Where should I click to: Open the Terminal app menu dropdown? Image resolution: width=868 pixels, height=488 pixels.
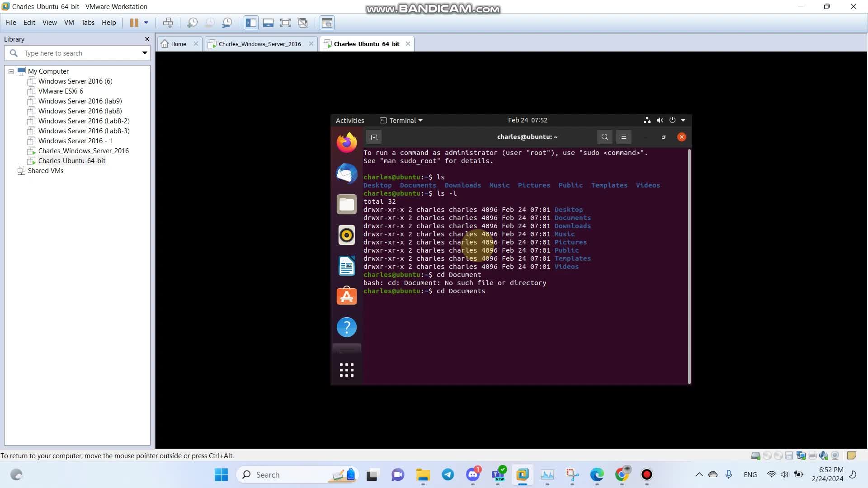point(401,120)
